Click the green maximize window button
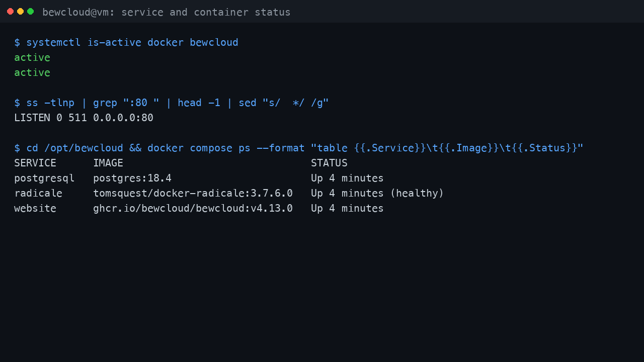This screenshot has height=362, width=644. click(30, 12)
